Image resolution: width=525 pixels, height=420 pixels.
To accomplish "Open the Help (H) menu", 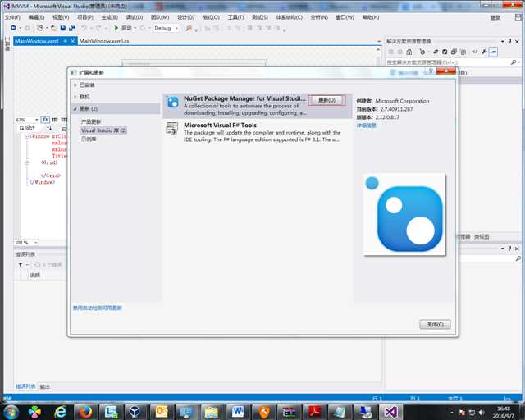I will tap(371, 17).
